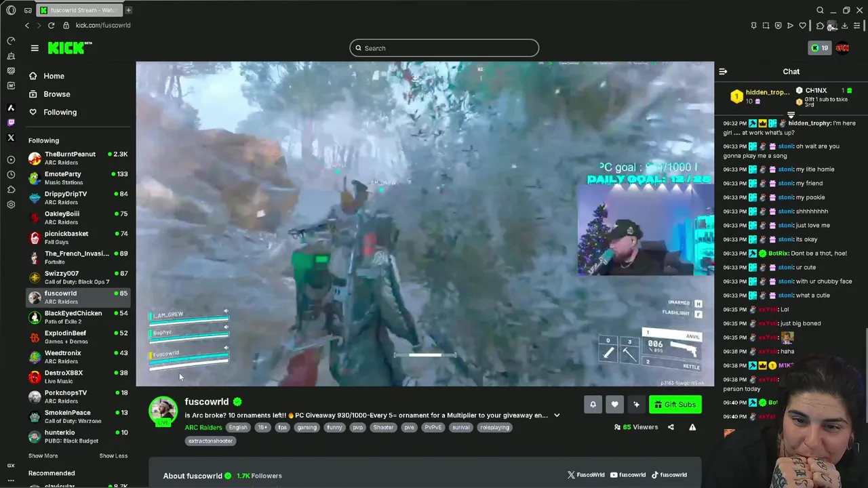The height and width of the screenshot is (488, 868).
Task: Expand list with Show More
Action: coord(43,455)
